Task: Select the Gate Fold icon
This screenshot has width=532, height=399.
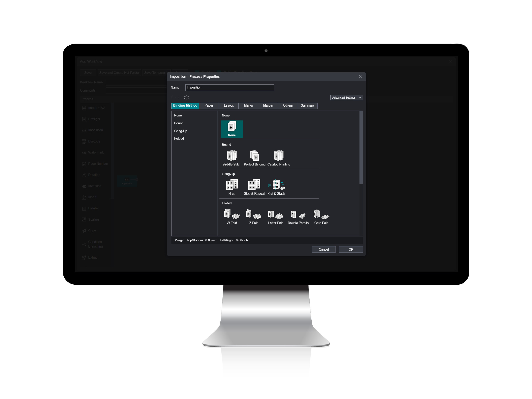Action: [x=321, y=215]
